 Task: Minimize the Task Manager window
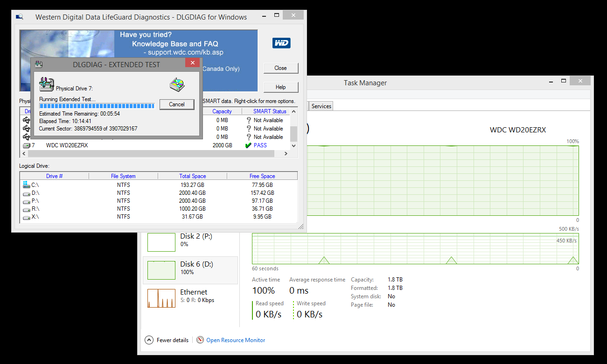point(551,82)
